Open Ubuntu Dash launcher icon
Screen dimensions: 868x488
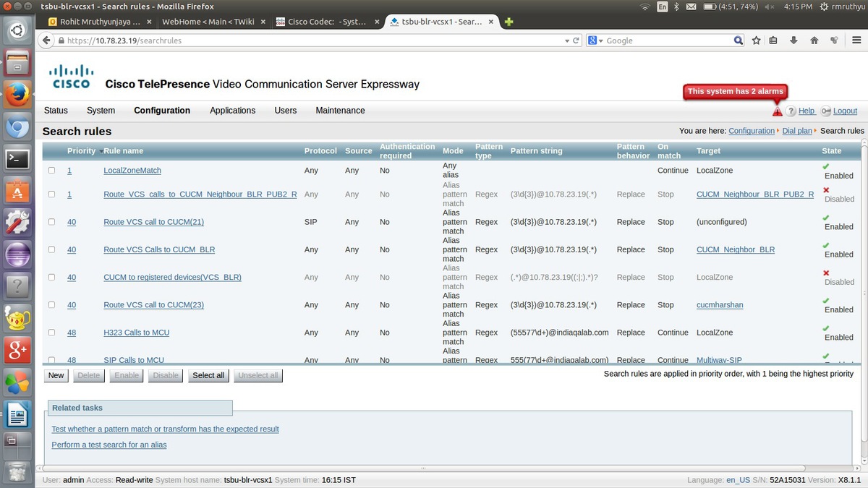17,30
